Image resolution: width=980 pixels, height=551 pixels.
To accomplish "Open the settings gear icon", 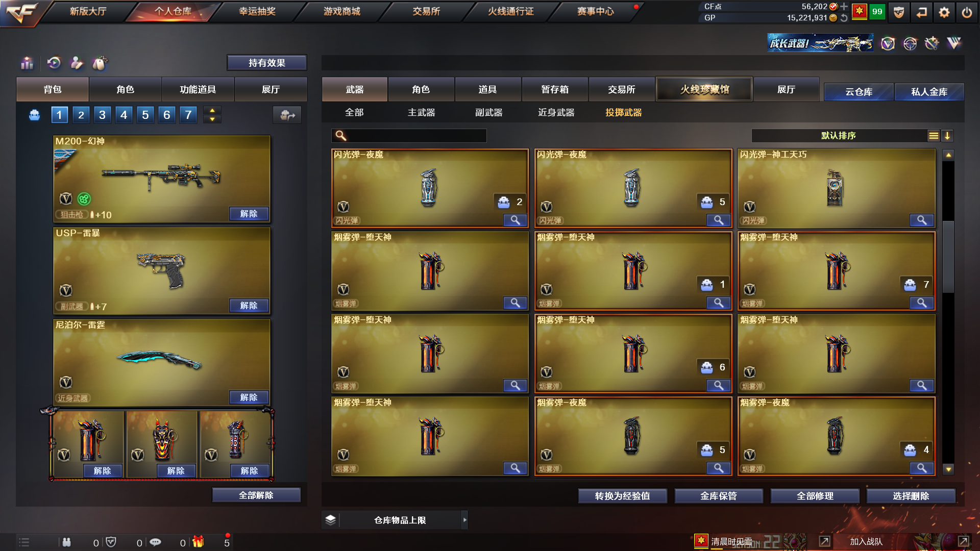I will pyautogui.click(x=944, y=12).
